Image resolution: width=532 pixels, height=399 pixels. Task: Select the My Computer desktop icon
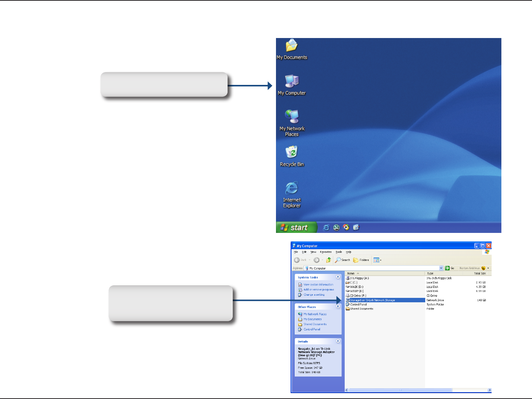pos(291,85)
